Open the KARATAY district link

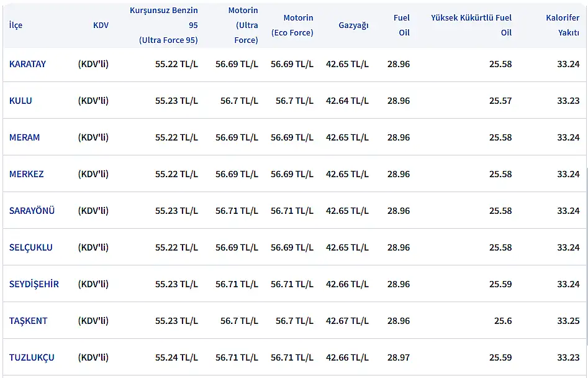pyautogui.click(x=27, y=64)
